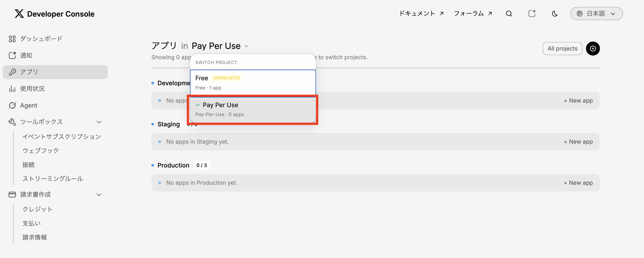The height and width of the screenshot is (258, 644).
Task: Click the external arrow next to フォーラム
Action: click(x=490, y=14)
